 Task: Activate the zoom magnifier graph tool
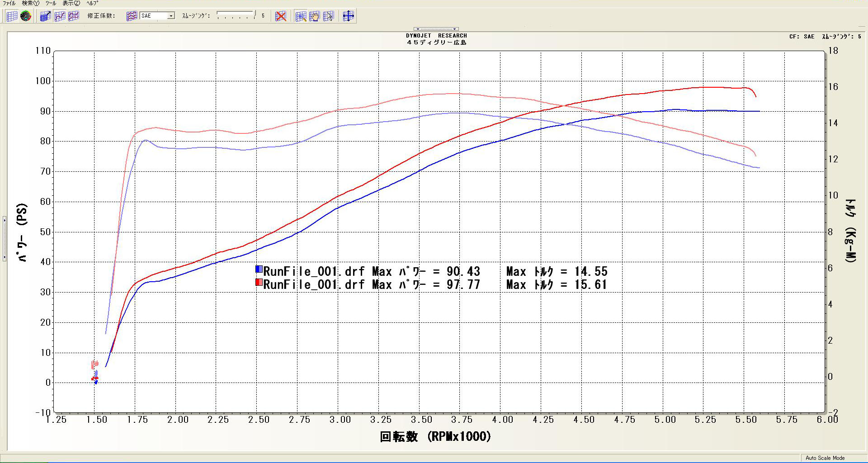(x=301, y=16)
